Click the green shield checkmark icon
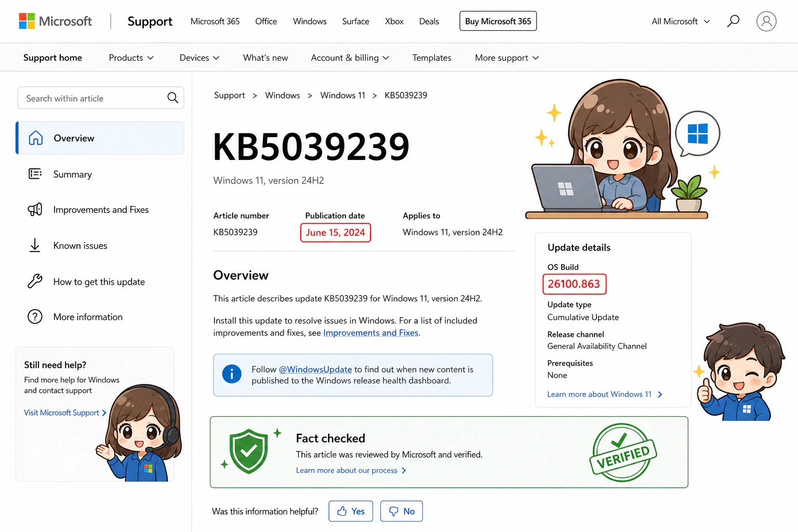The width and height of the screenshot is (798, 532). pyautogui.click(x=249, y=451)
